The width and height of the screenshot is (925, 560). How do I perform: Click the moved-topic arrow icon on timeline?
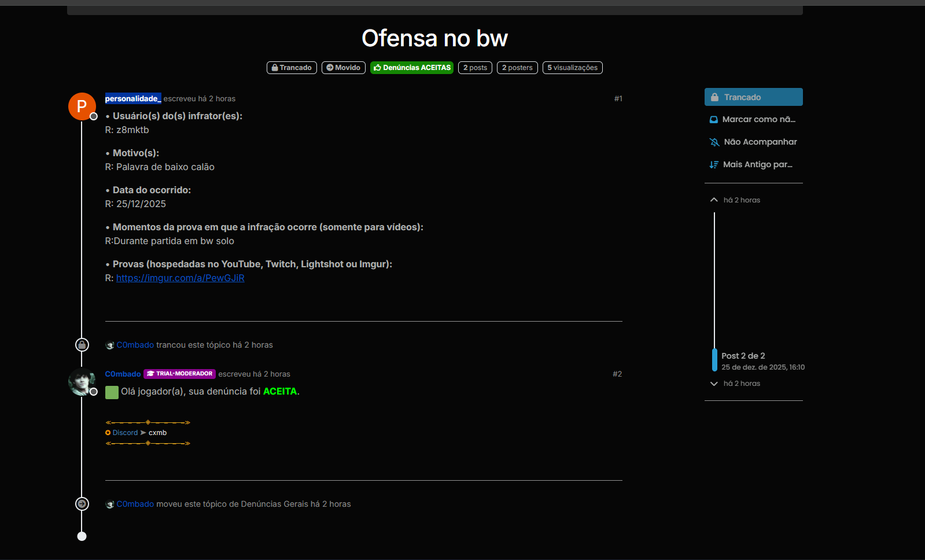click(82, 504)
